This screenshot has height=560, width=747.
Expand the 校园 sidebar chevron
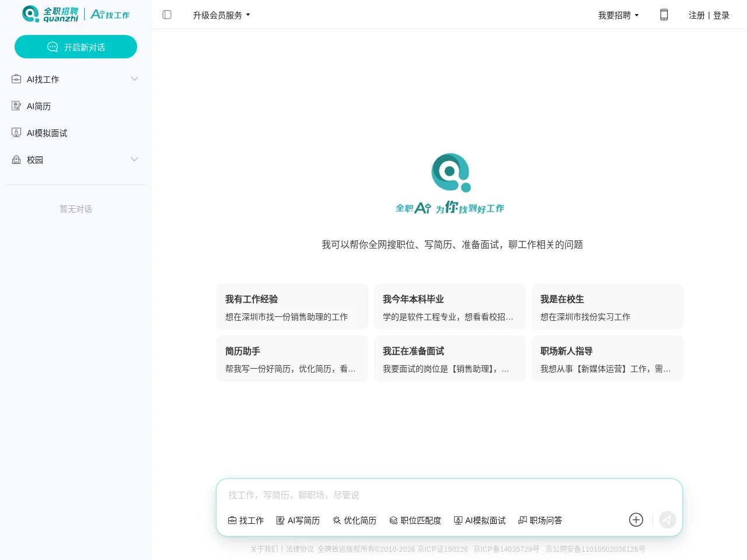[134, 159]
